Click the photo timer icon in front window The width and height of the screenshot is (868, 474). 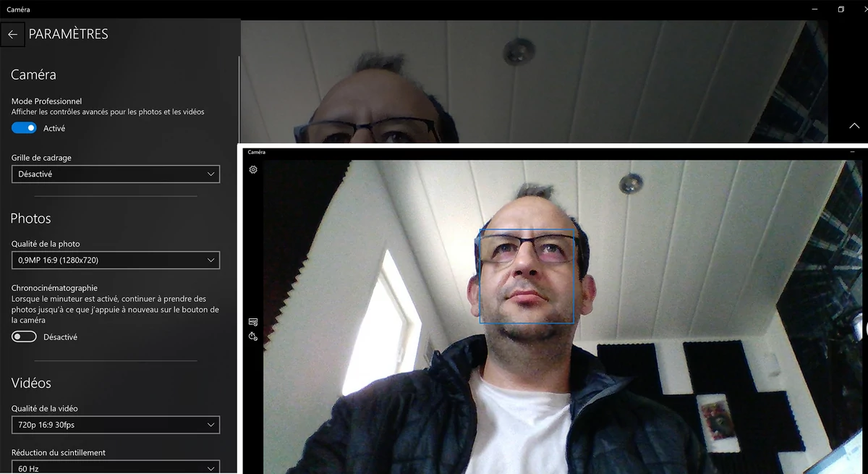click(x=253, y=336)
